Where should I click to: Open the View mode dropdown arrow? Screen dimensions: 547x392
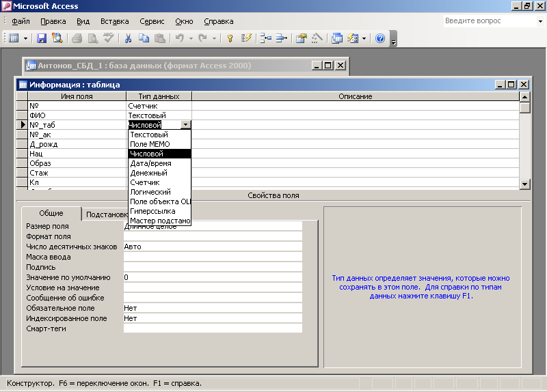[x=25, y=39]
